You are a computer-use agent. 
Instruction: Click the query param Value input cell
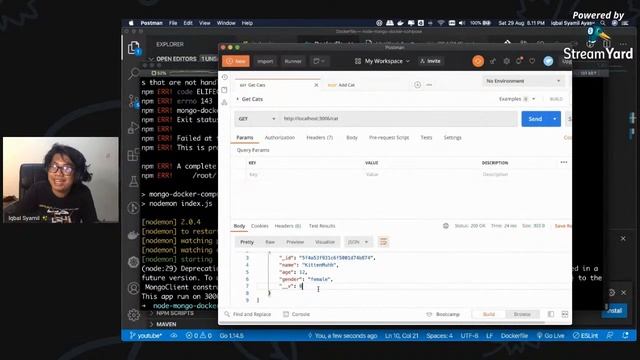[x=421, y=174]
